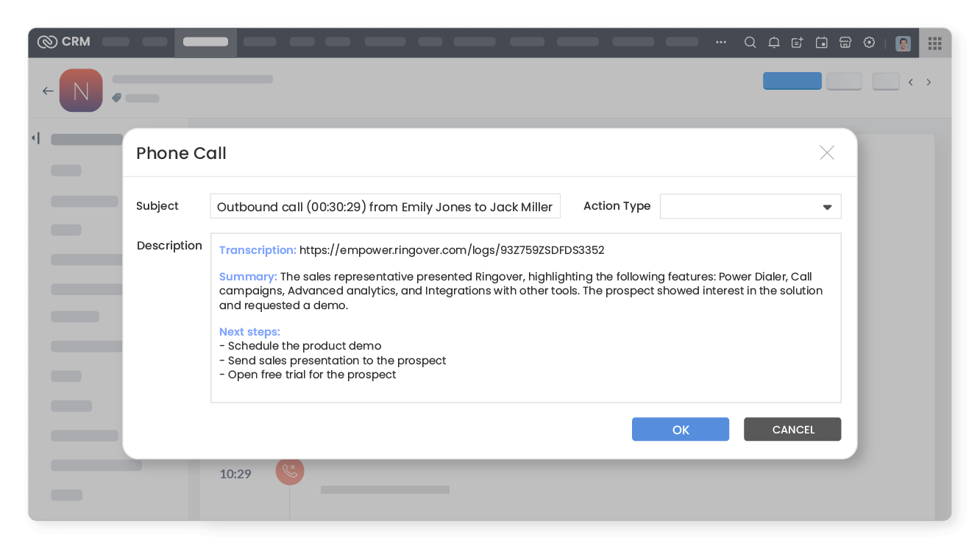
Task: Click the CANCEL button
Action: [792, 430]
